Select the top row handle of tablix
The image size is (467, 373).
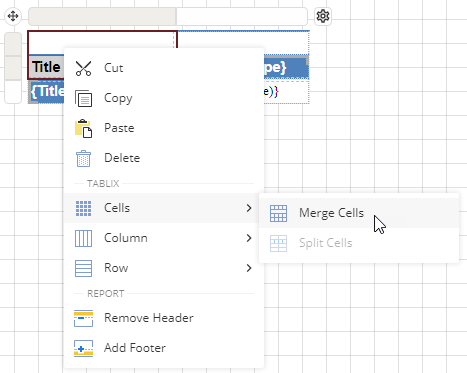click(x=13, y=44)
